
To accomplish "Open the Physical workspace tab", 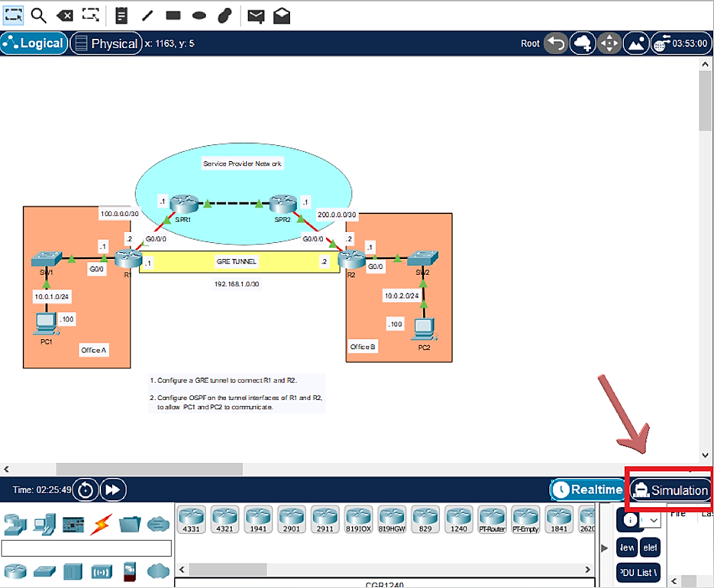I will pyautogui.click(x=106, y=44).
